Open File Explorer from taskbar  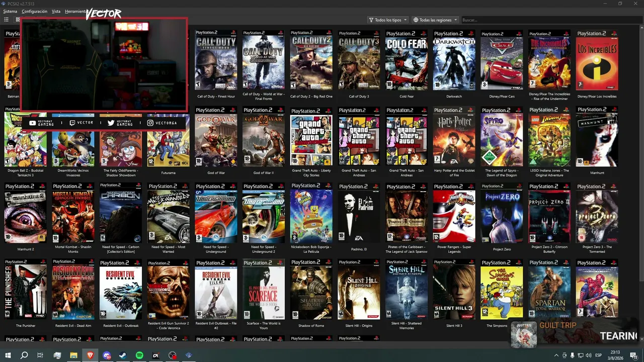pos(73,355)
